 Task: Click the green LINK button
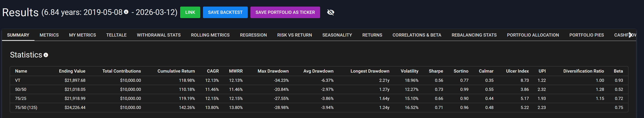click(x=190, y=12)
